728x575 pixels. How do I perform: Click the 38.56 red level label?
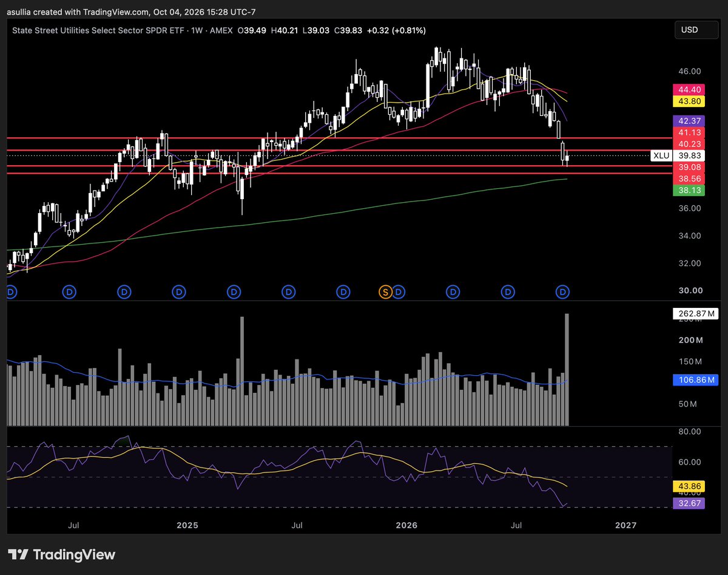689,179
